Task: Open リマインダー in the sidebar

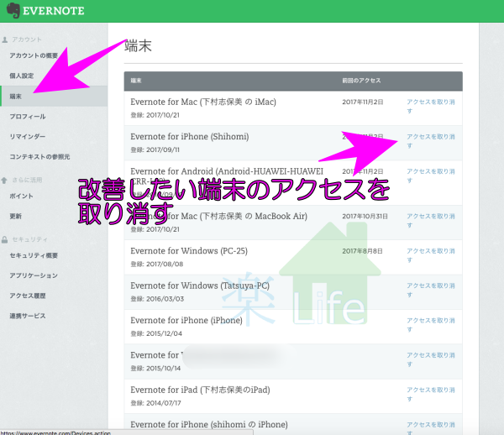Action: [x=28, y=137]
